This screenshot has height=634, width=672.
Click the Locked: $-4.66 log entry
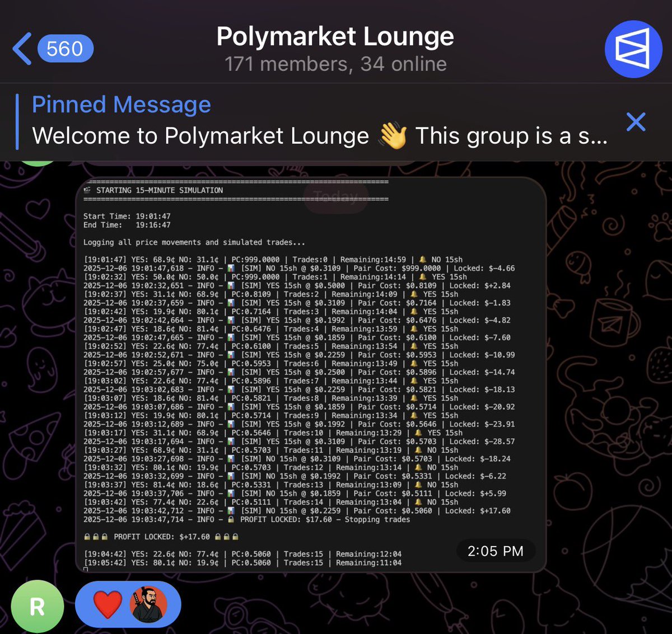point(299,268)
